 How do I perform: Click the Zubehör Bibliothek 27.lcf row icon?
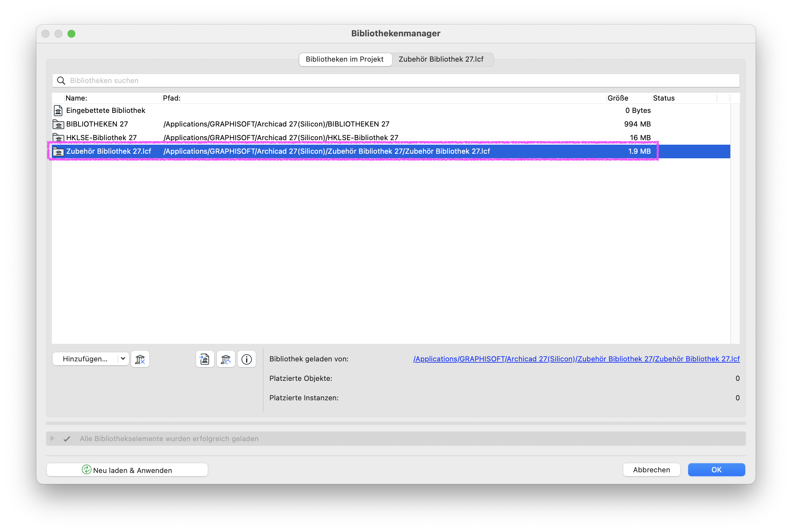[x=58, y=151]
